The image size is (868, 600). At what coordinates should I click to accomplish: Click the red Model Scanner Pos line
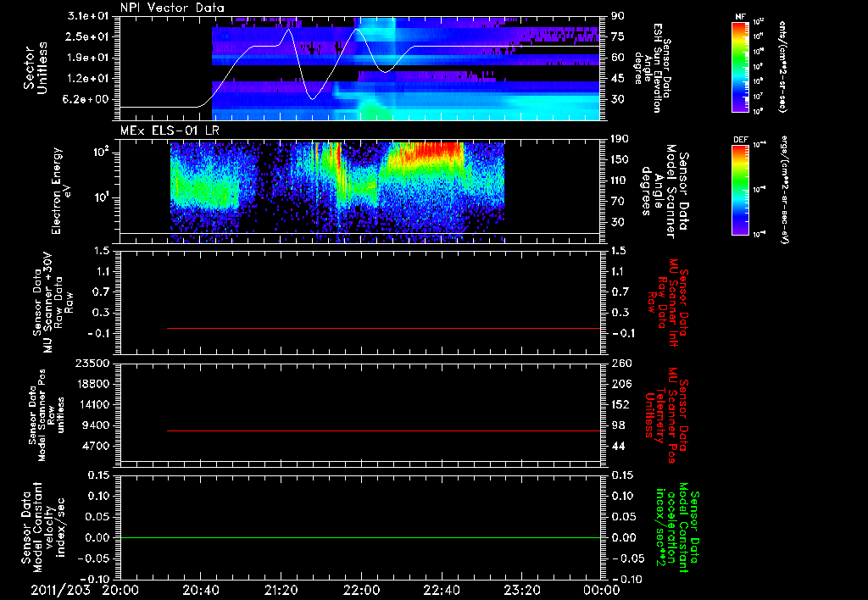[384, 431]
